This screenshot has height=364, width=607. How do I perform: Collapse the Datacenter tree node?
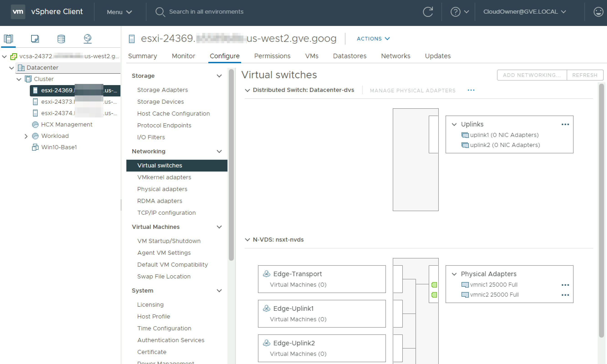tap(12, 68)
